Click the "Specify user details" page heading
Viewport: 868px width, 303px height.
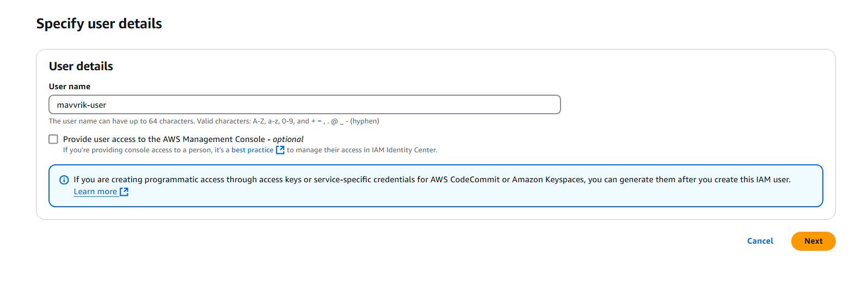[99, 24]
